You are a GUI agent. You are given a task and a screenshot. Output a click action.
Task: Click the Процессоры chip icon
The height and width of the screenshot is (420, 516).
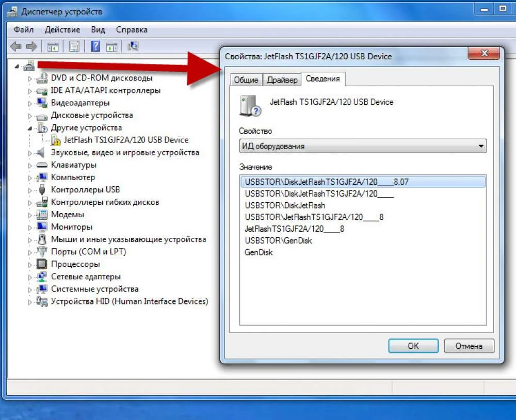tap(42, 264)
